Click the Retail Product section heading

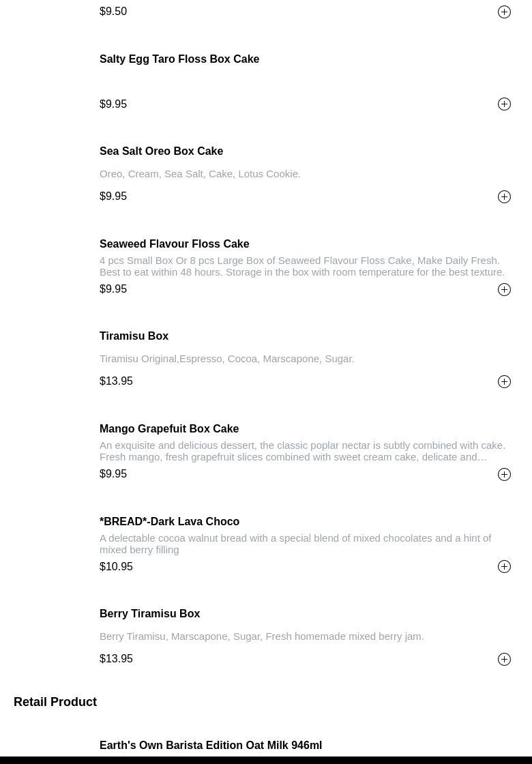coord(55,702)
